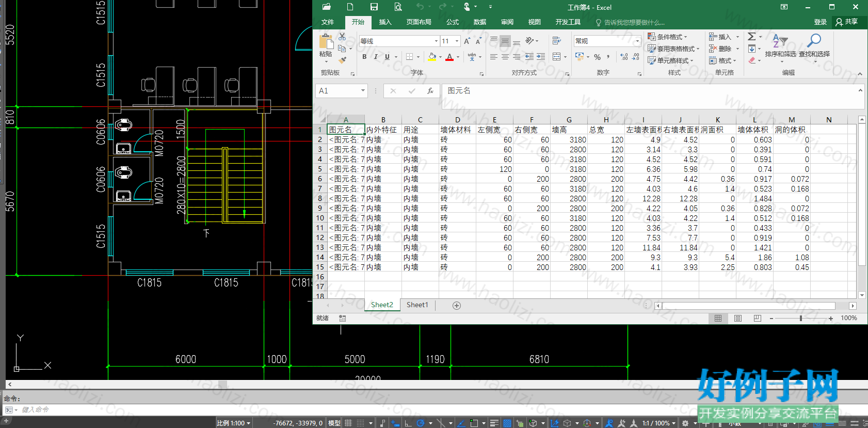Increase indent in alignment group
This screenshot has height=428, width=868.
(541, 57)
